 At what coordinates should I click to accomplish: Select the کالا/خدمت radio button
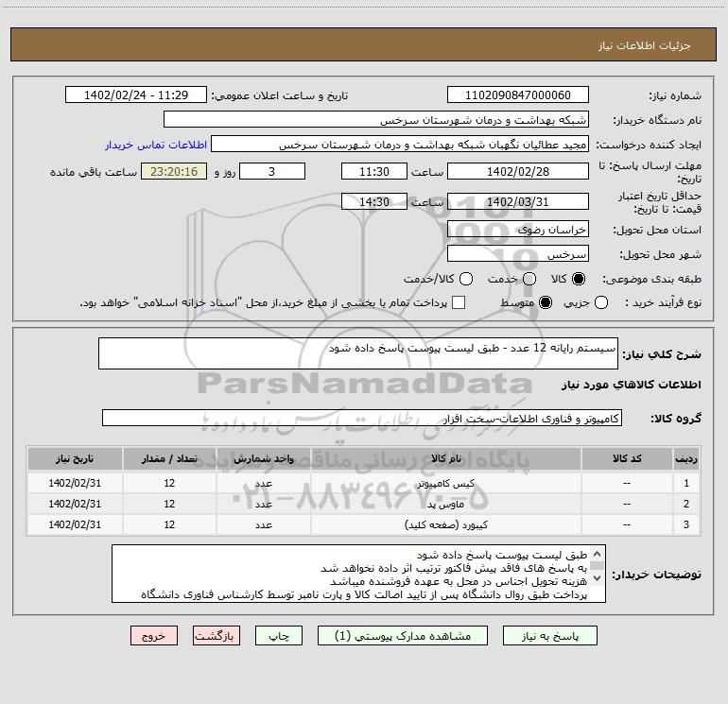466,279
